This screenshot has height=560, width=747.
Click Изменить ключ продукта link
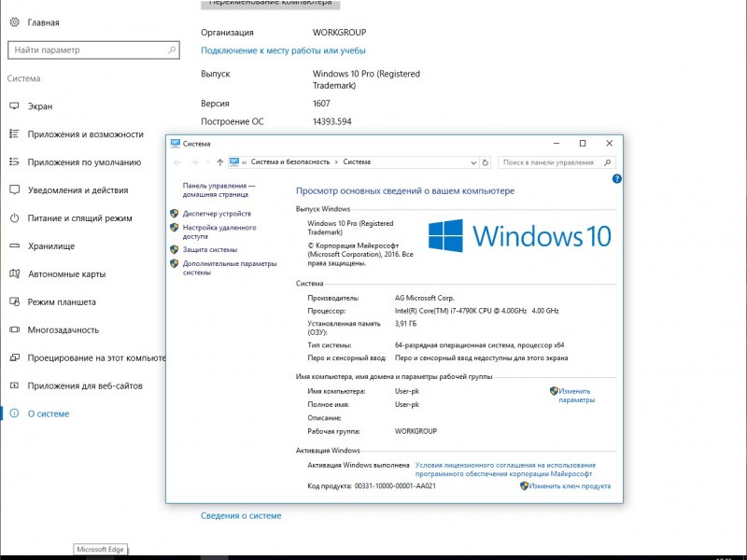(570, 486)
